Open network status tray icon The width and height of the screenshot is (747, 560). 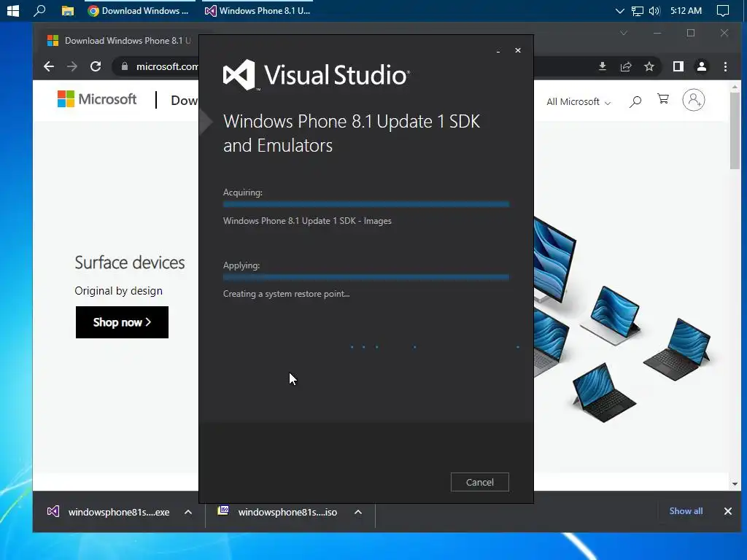637,10
